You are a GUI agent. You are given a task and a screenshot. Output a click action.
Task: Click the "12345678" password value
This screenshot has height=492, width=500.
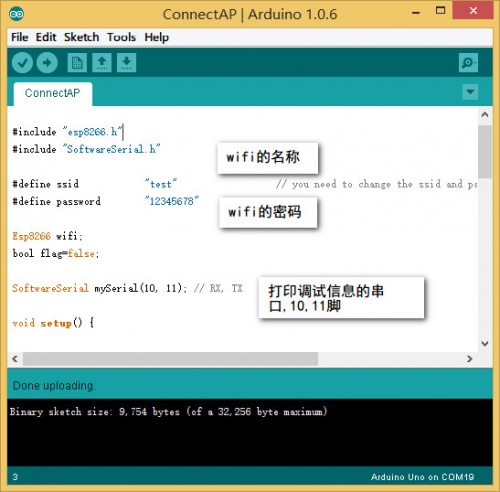tap(172, 201)
